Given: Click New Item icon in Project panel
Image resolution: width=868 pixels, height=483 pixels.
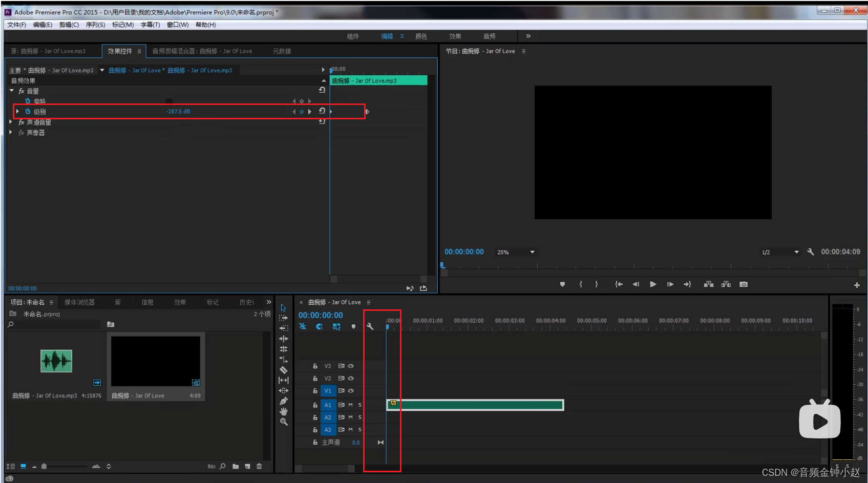Looking at the screenshot, I should click(x=247, y=466).
